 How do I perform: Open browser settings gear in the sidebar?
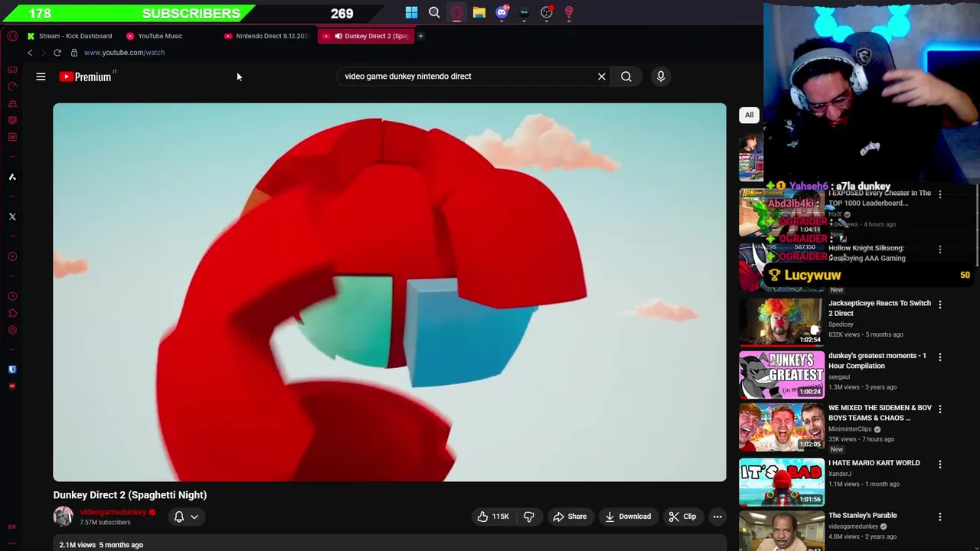(x=12, y=330)
